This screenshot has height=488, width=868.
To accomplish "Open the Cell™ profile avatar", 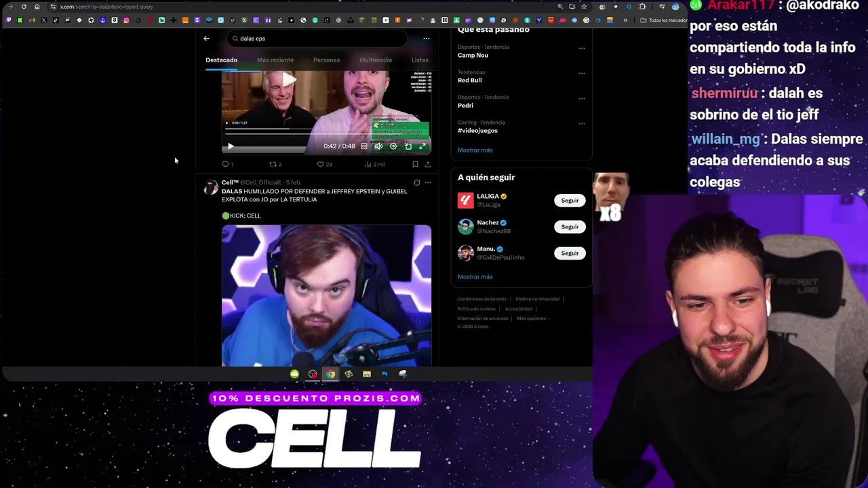I will tap(211, 188).
